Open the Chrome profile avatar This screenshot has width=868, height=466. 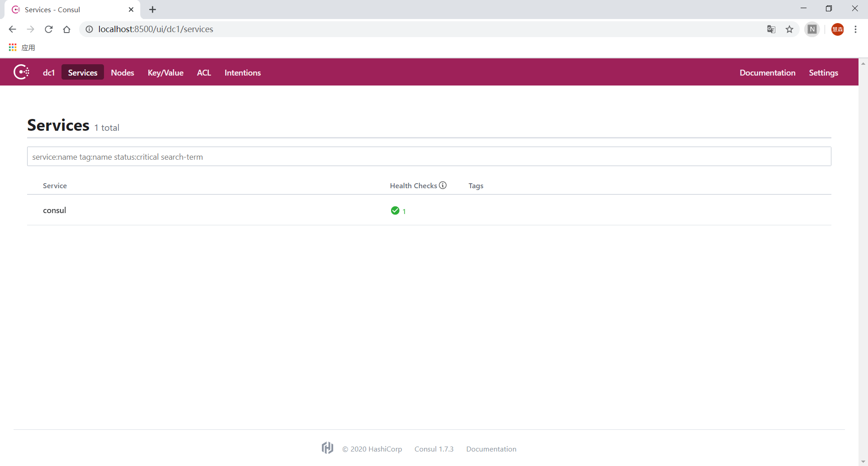tap(838, 29)
